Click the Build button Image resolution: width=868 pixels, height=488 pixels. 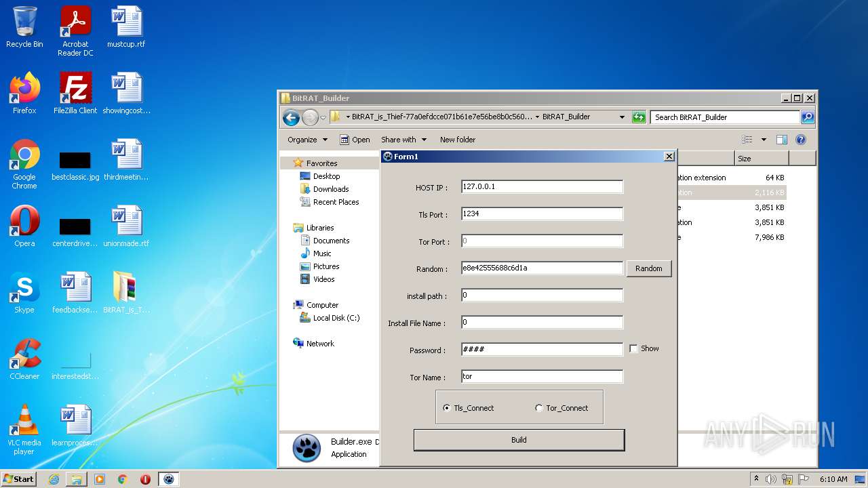tap(519, 440)
